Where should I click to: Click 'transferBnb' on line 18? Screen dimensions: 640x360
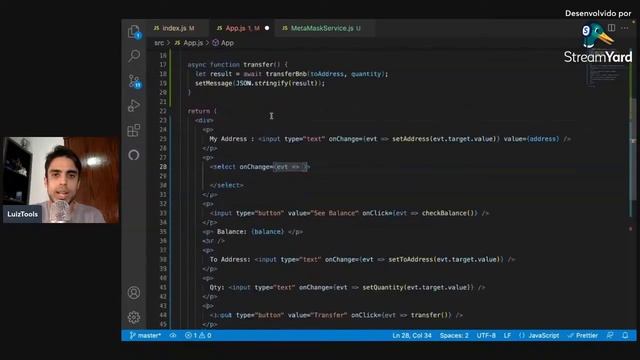click(286, 74)
